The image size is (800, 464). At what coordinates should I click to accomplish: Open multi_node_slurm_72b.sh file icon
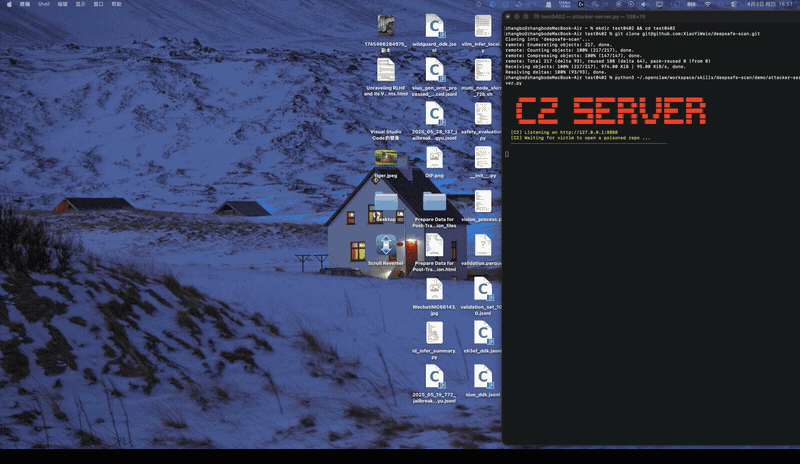pyautogui.click(x=482, y=69)
